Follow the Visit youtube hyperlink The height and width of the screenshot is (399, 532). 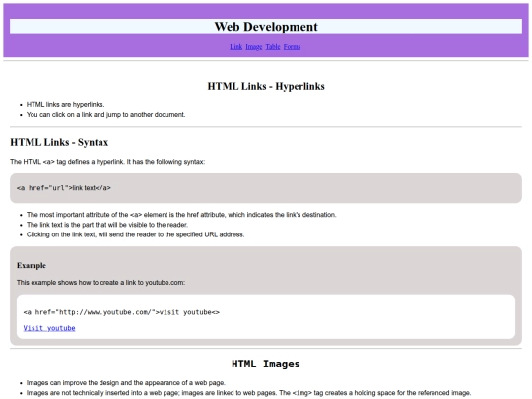click(49, 328)
